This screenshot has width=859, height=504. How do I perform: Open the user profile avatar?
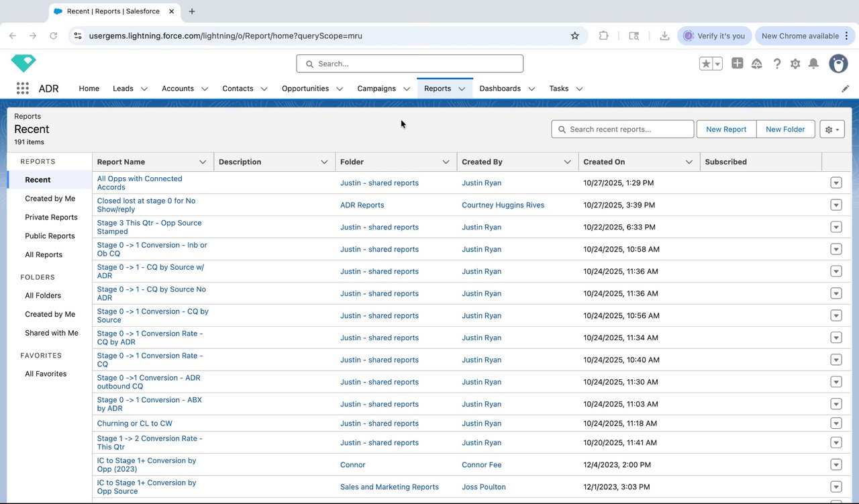838,64
